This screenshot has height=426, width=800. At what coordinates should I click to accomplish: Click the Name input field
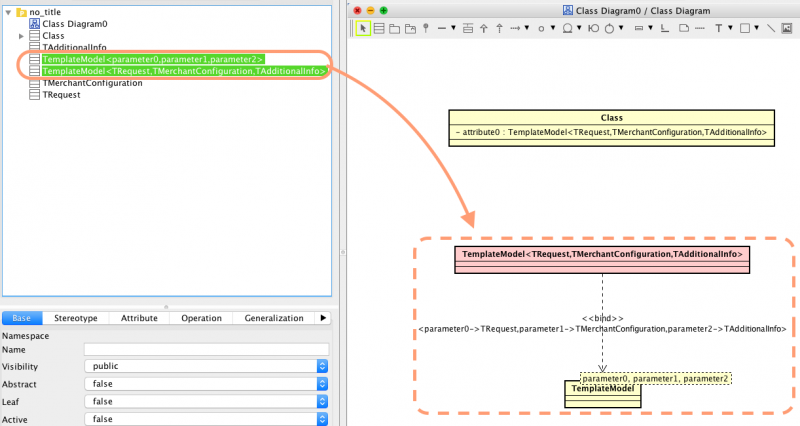pyautogui.click(x=207, y=349)
